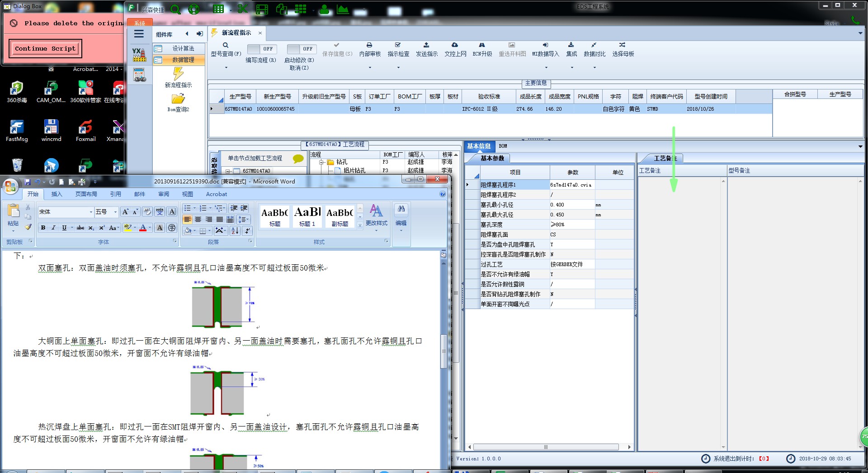Click the green magnifier search icon in top bar
868x473 pixels.
(175, 9)
